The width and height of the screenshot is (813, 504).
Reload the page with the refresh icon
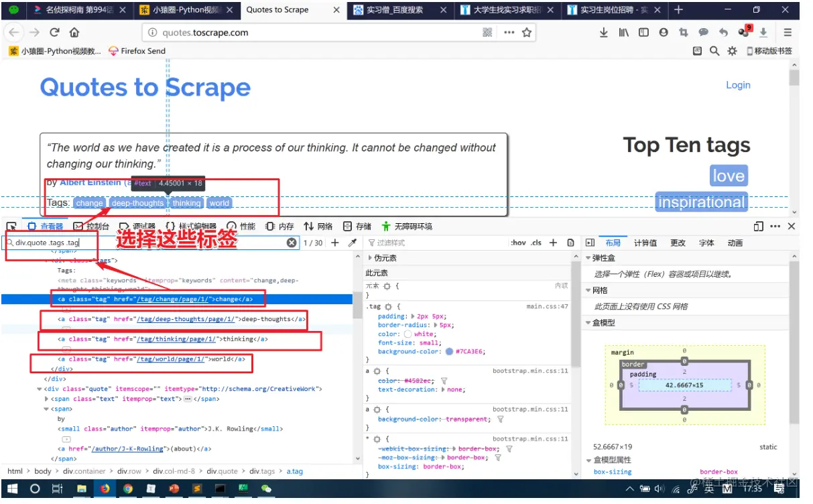click(54, 32)
